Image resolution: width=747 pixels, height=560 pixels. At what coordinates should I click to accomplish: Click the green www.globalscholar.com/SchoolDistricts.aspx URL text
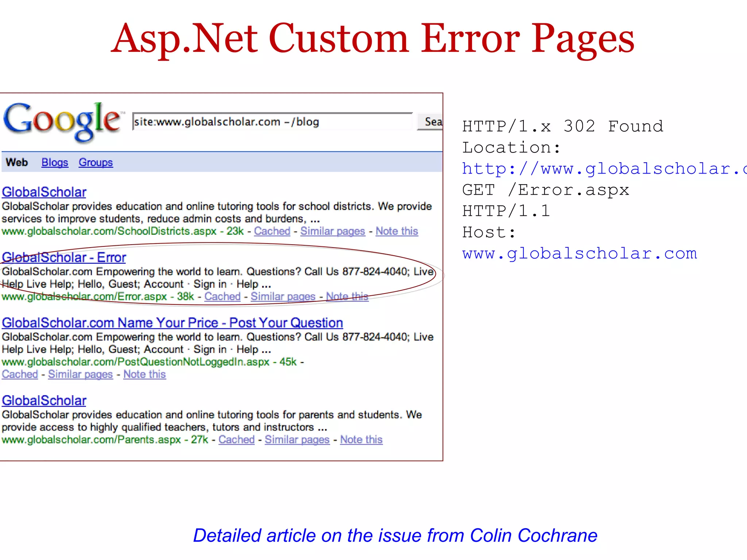click(x=109, y=231)
